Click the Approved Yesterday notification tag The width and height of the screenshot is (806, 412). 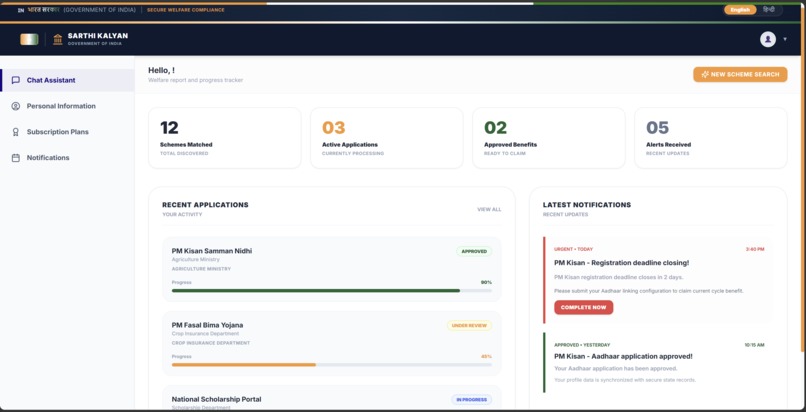pyautogui.click(x=582, y=345)
